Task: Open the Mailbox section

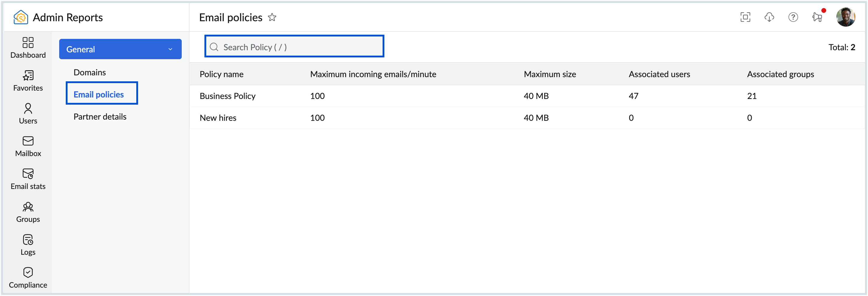Action: [28, 146]
